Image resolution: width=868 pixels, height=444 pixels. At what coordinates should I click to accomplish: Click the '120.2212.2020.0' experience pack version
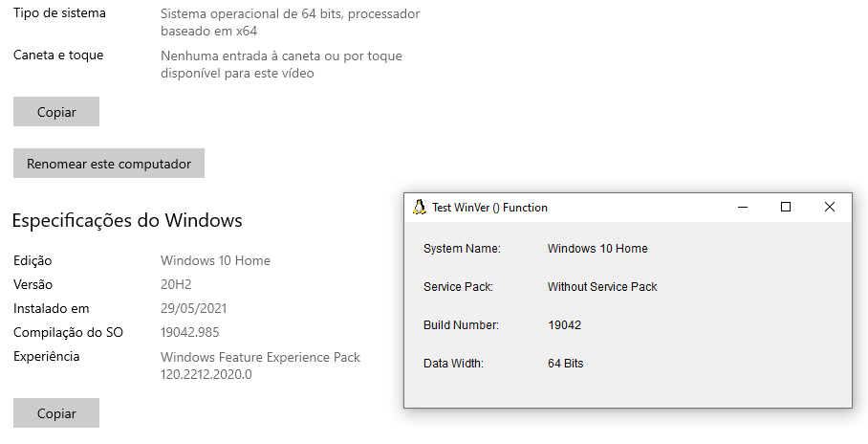tap(206, 374)
